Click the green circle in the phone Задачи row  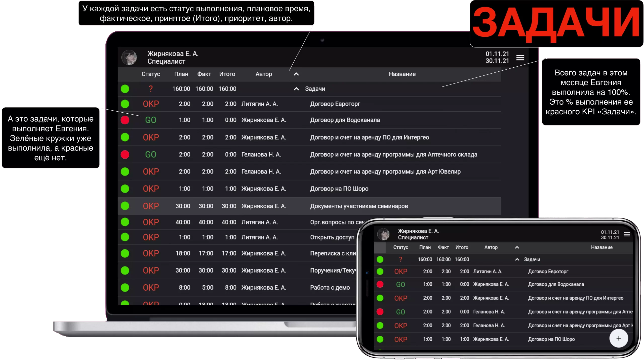tap(380, 259)
